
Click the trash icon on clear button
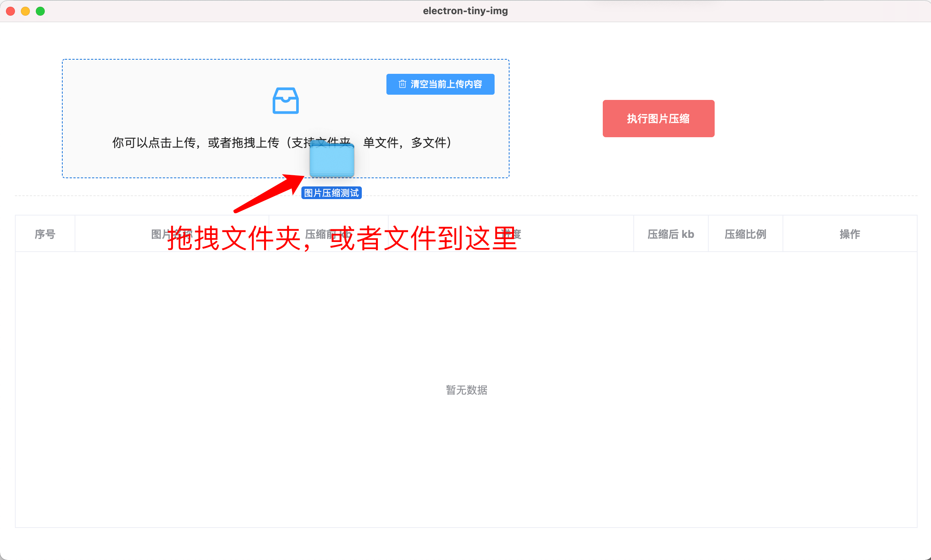(x=402, y=84)
